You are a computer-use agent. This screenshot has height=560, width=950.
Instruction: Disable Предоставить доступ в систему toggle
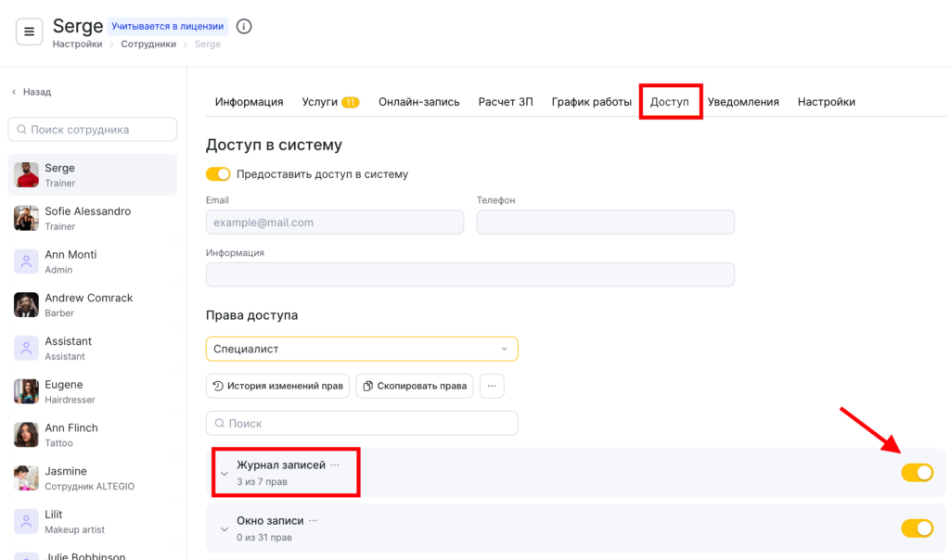[x=218, y=174]
